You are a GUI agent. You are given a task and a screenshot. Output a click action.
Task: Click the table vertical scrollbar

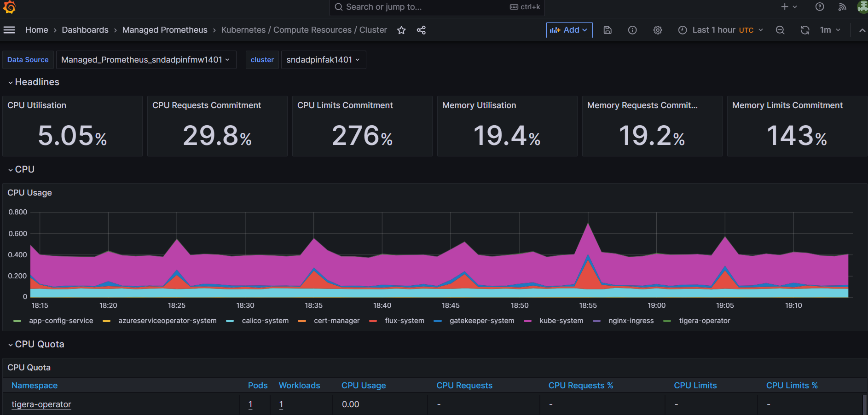click(x=865, y=404)
